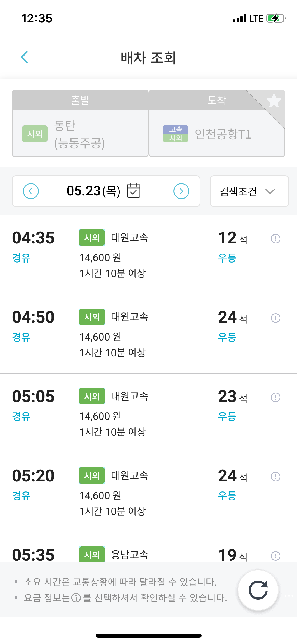Tap the refresh schedule button

point(258,590)
